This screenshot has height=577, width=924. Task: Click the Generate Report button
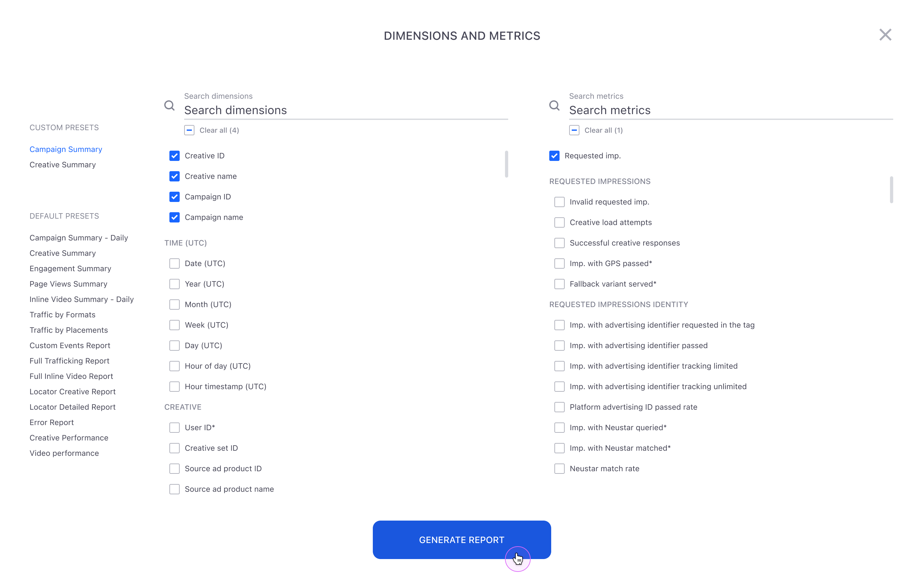(462, 539)
